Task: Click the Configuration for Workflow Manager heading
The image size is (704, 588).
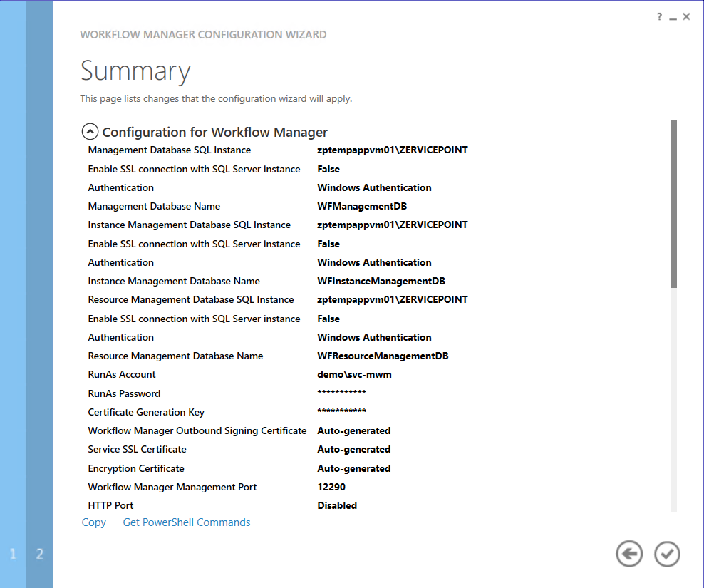Action: point(214,132)
